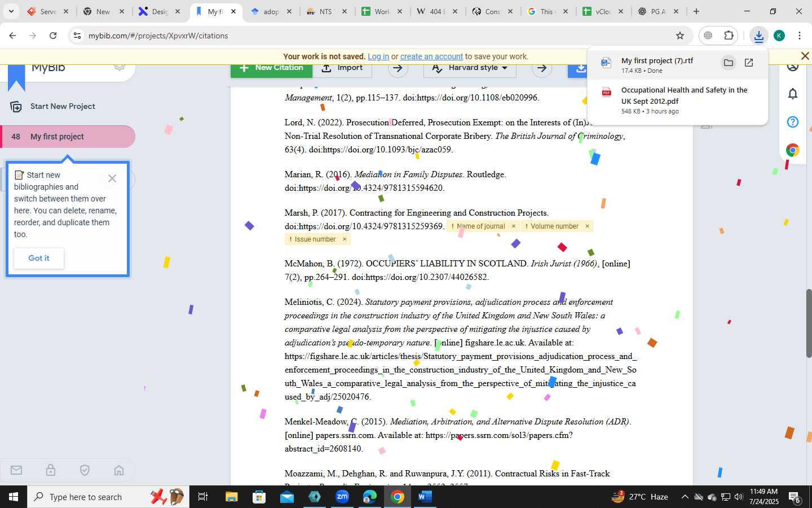Open the tab search dropdown arrow
Image resolution: width=812 pixels, height=508 pixels.
[11, 11]
